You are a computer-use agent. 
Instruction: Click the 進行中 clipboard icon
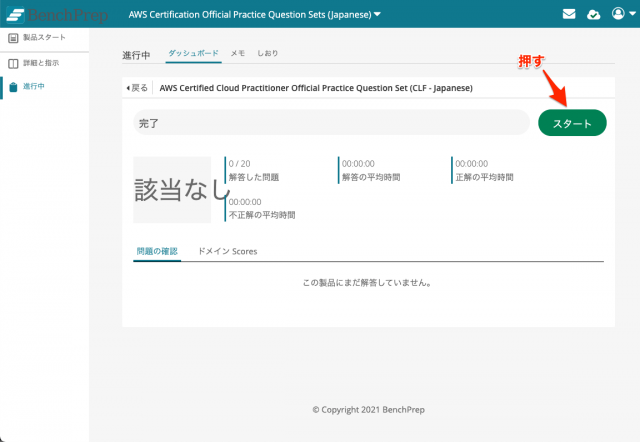13,87
